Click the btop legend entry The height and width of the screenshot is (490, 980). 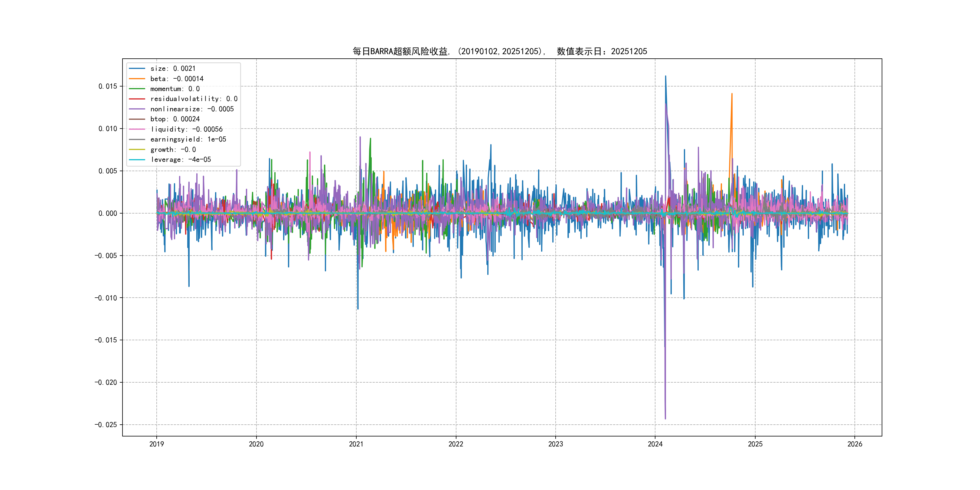pos(175,119)
